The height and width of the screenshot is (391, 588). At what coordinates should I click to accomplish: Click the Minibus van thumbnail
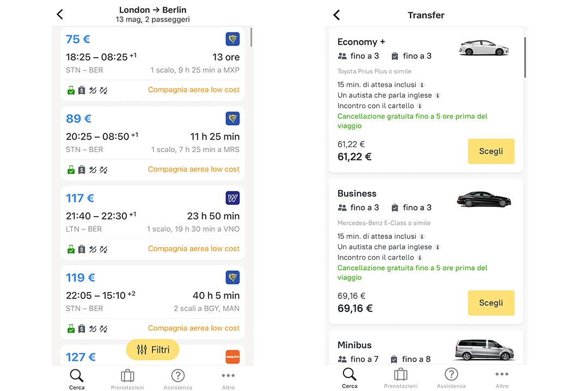click(x=482, y=350)
